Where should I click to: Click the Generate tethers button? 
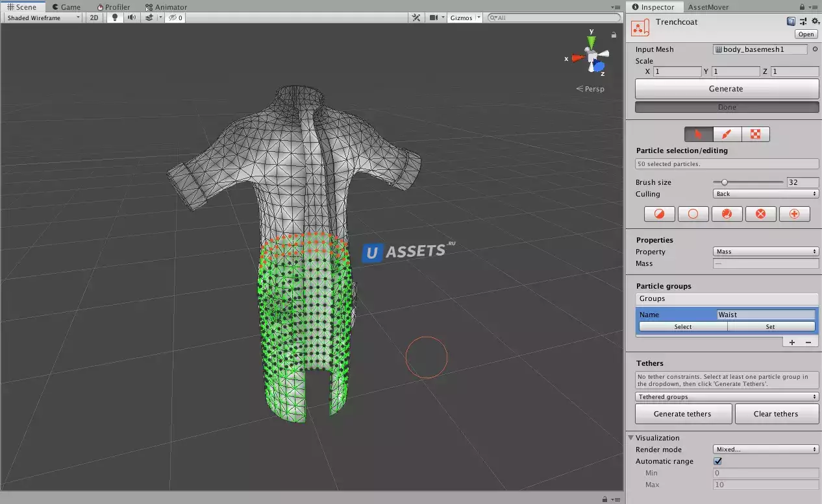683,414
